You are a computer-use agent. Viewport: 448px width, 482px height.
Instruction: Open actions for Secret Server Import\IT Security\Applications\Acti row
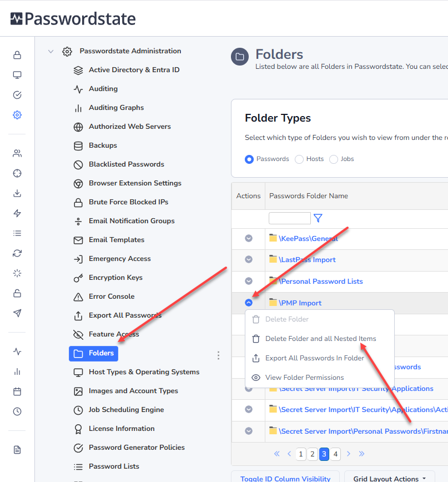pyautogui.click(x=249, y=409)
